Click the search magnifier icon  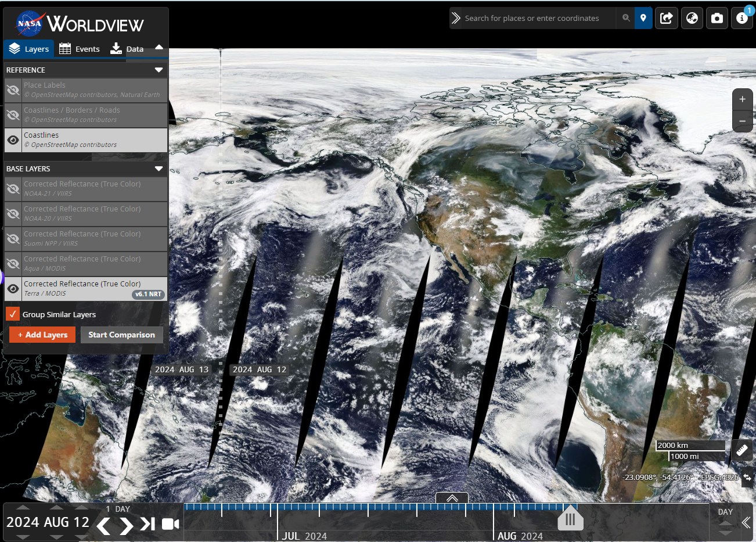[626, 18]
